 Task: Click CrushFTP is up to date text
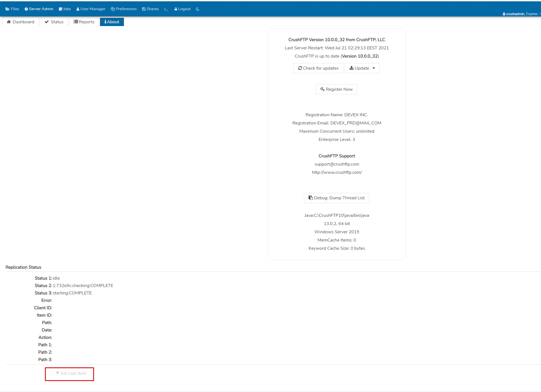337,56
